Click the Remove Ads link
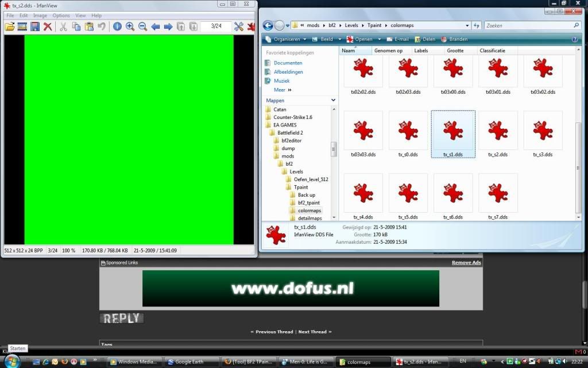 466,263
